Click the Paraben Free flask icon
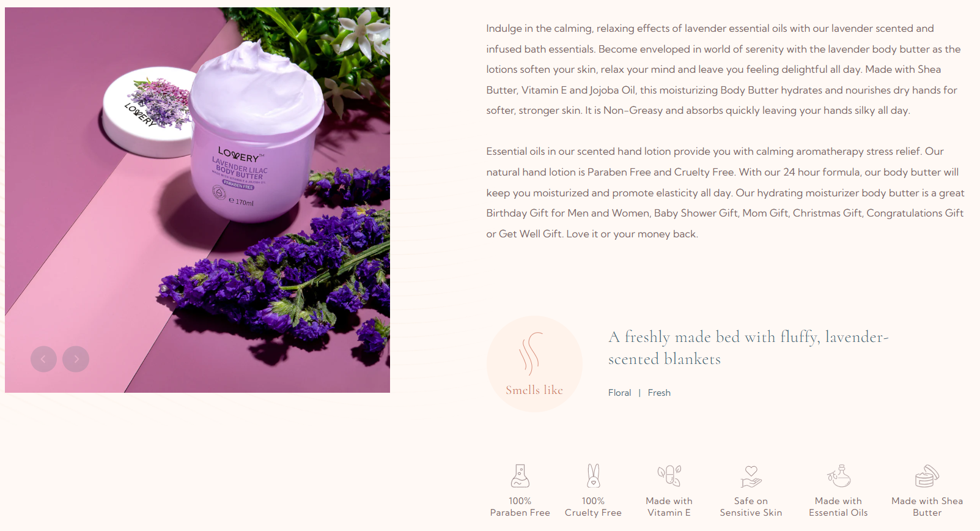Screen dimensions: 980x531 (x=520, y=475)
